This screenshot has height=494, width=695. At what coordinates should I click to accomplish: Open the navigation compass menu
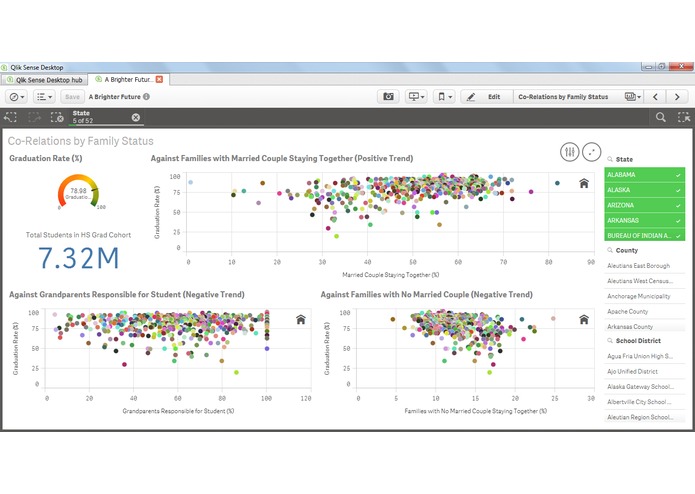17,97
